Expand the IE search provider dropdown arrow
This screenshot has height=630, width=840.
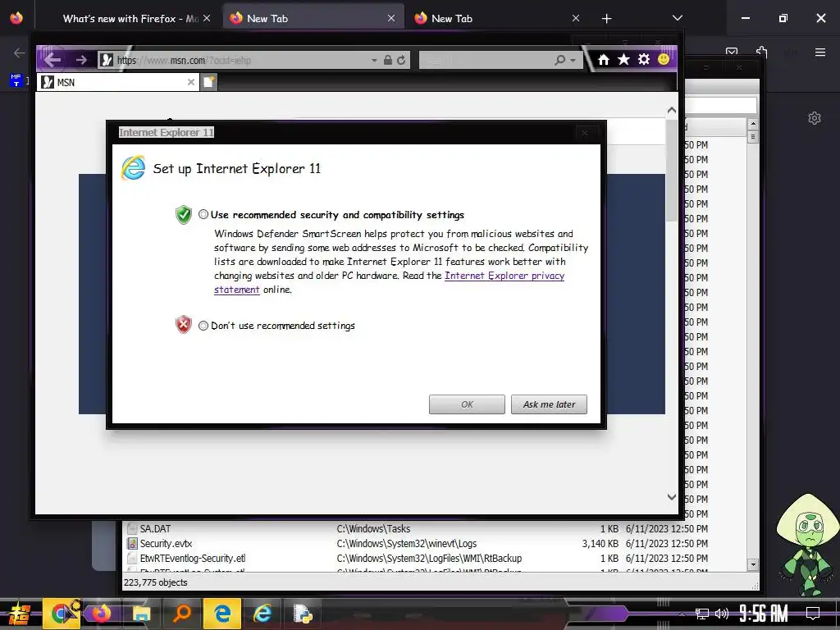[573, 60]
